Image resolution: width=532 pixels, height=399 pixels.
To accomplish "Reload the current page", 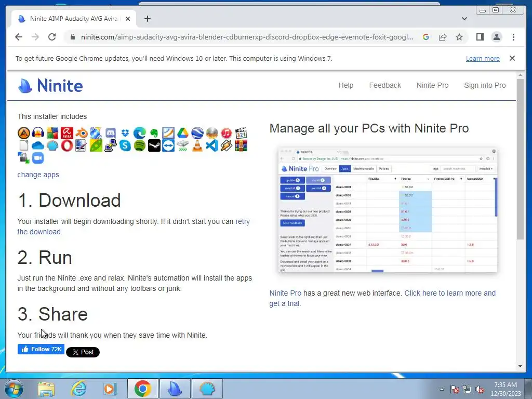I will coord(51,37).
